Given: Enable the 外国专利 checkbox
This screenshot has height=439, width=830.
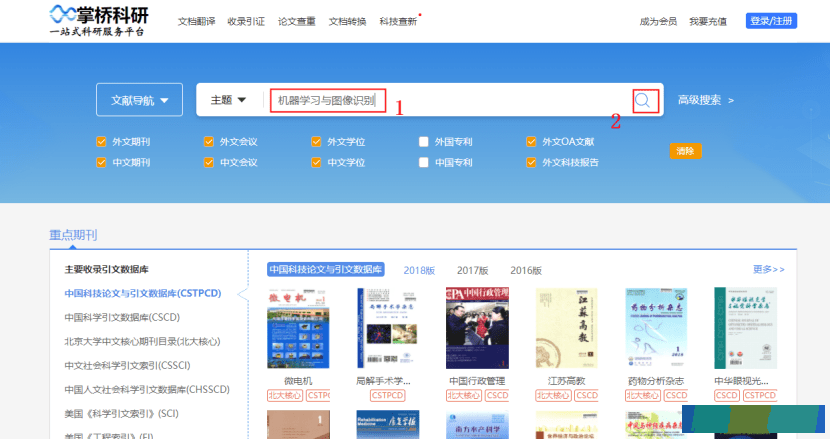Looking at the screenshot, I should click(423, 141).
